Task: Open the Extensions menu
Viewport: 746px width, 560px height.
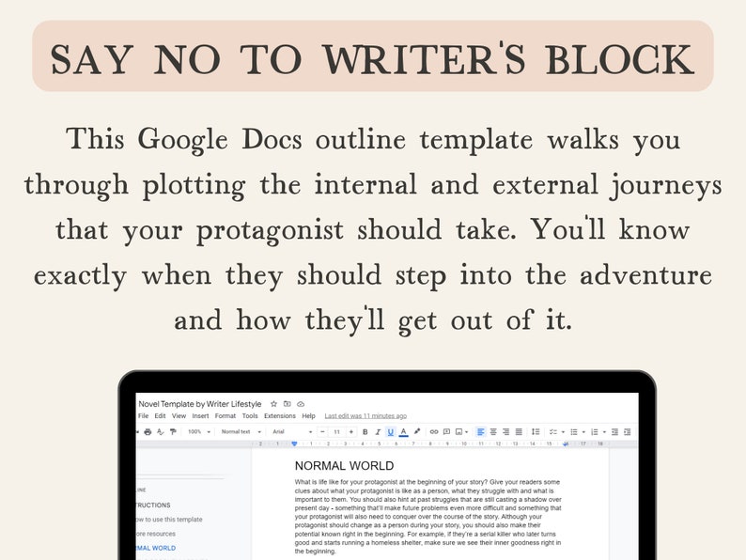Action: coord(280,416)
